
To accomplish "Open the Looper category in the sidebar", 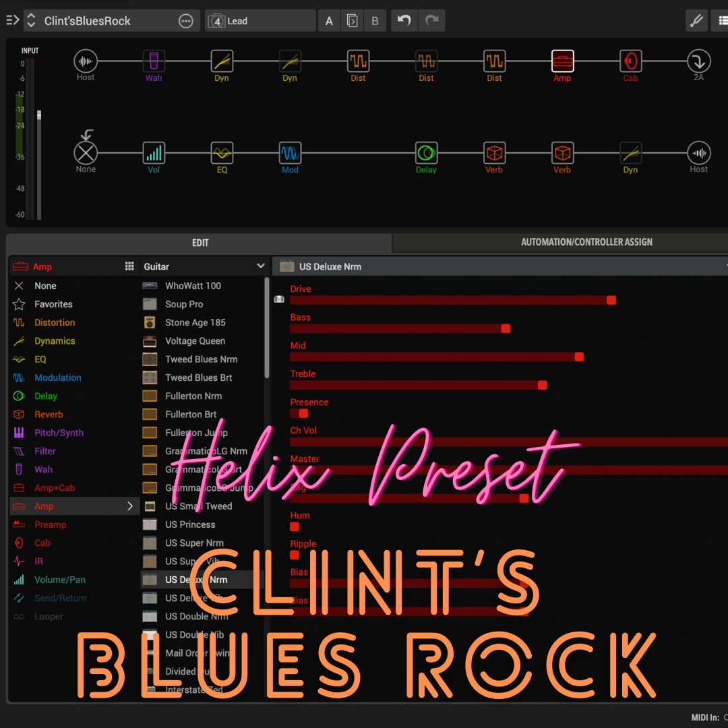I will (x=47, y=616).
